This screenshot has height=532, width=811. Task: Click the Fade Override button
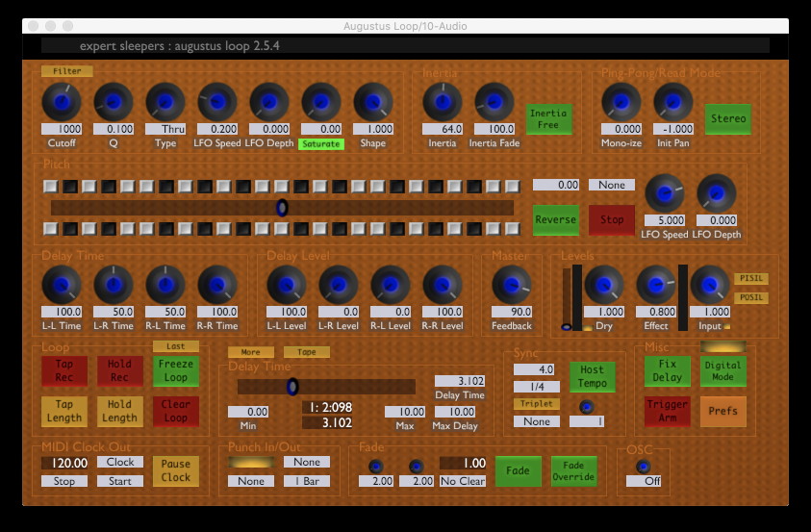click(573, 470)
